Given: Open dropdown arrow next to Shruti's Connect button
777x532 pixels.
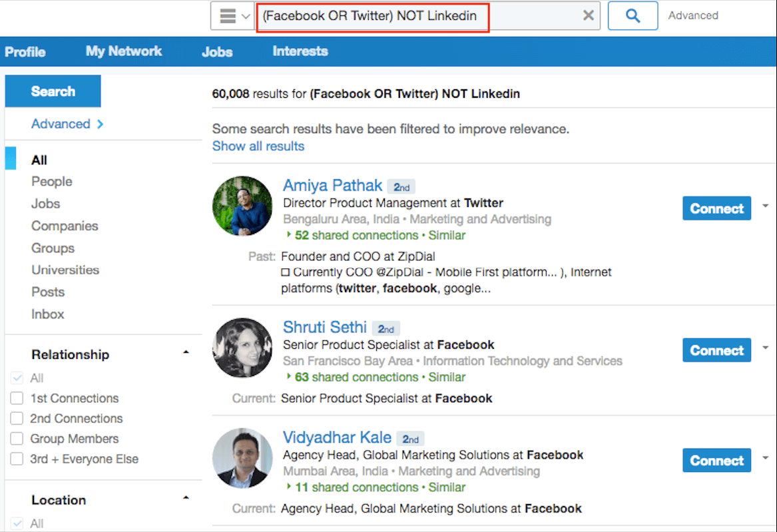Looking at the screenshot, I should (x=766, y=348).
